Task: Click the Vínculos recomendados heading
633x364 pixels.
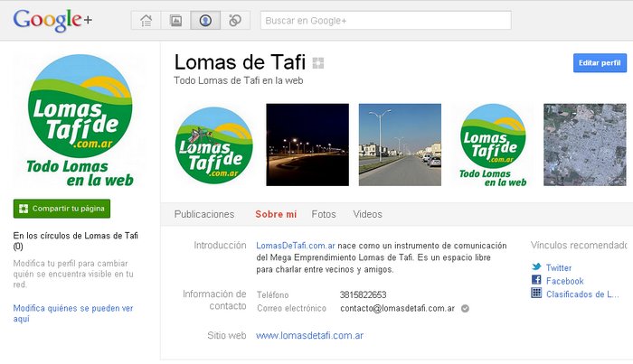Action: point(579,245)
